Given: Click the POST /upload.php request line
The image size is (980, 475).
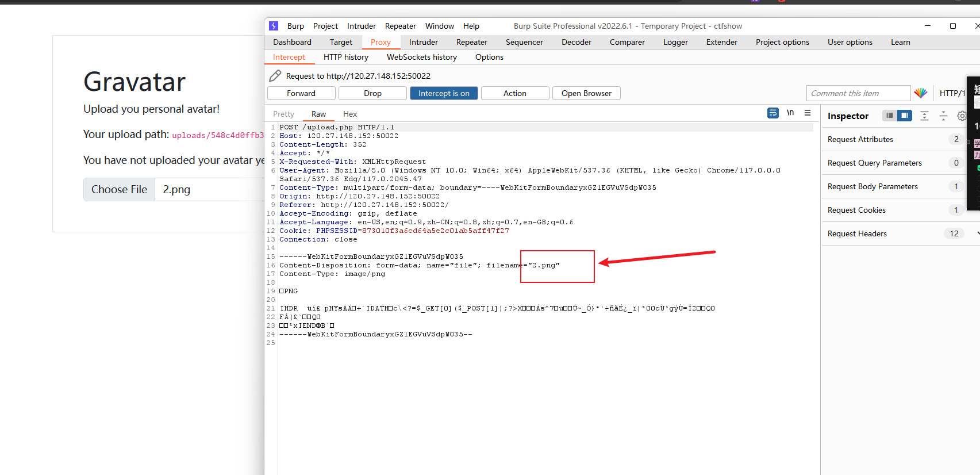Looking at the screenshot, I should point(337,127).
